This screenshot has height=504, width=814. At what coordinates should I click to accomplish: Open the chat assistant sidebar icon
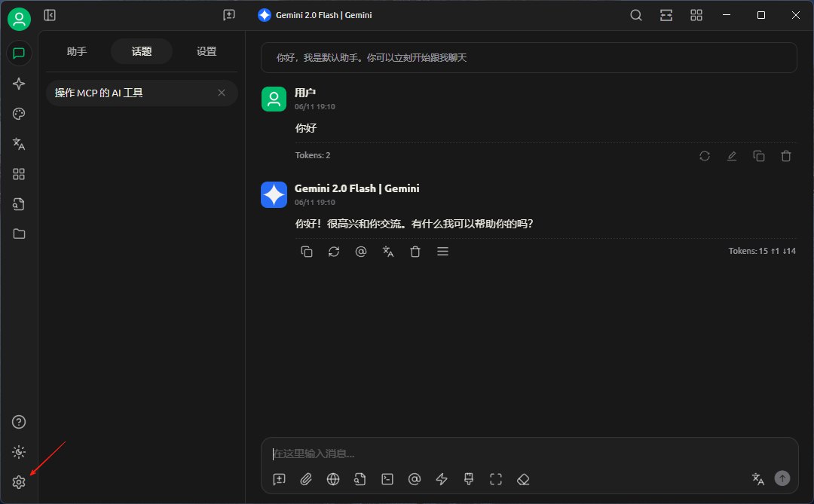(19, 53)
